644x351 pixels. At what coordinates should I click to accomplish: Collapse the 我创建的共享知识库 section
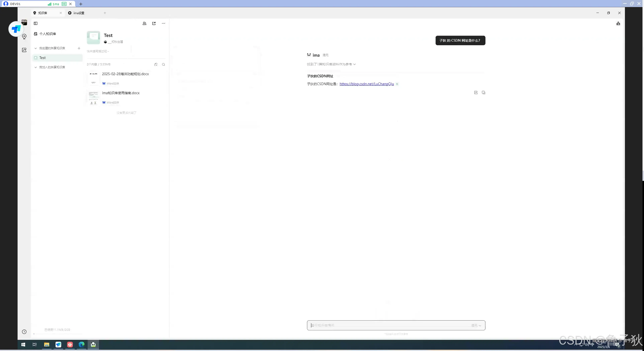pos(35,48)
